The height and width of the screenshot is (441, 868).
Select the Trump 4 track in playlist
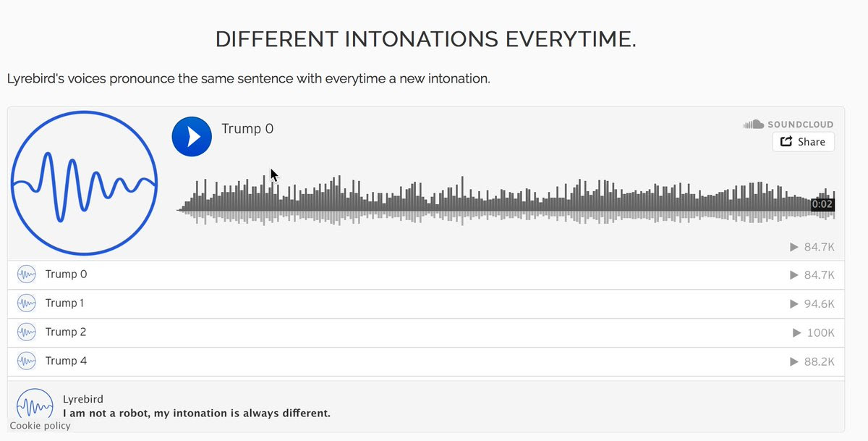click(66, 361)
